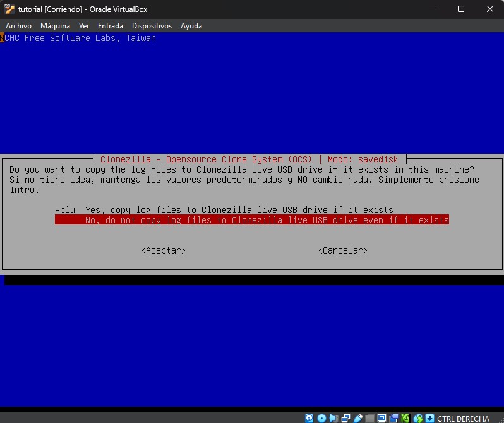The height and width of the screenshot is (423, 504).
Task: Open recording indicator in status bar
Action: 393,418
